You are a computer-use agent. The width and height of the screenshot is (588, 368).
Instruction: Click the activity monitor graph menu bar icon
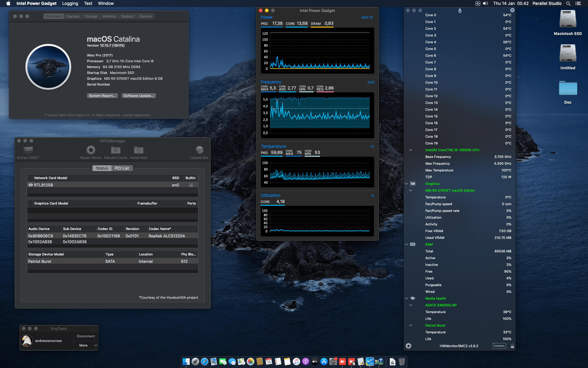[x=478, y=3]
